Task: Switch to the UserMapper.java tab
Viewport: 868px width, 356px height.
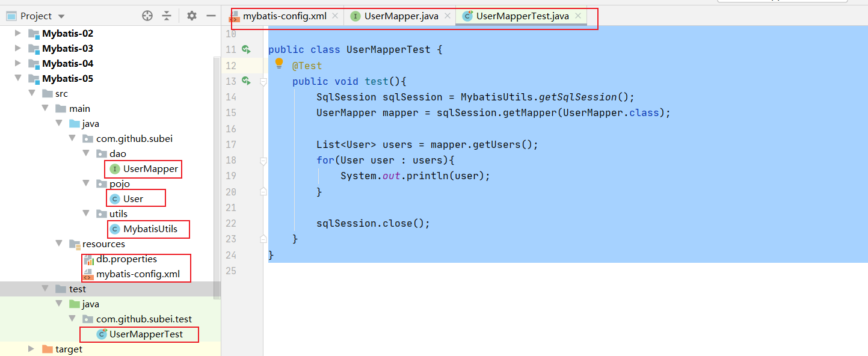Action: (x=401, y=16)
